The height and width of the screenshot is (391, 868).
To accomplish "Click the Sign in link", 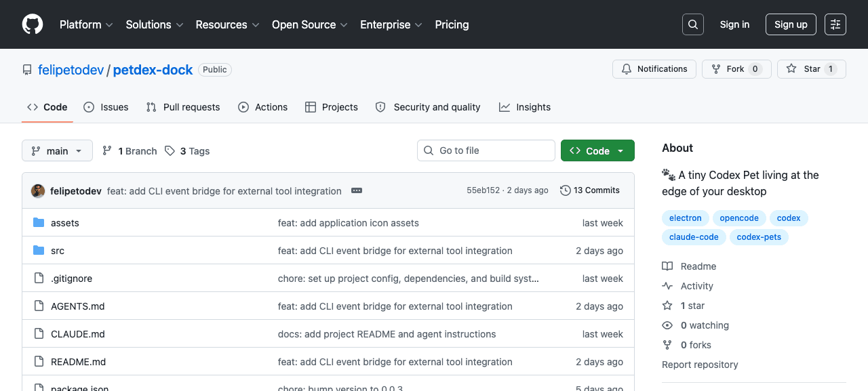I will click(x=734, y=24).
